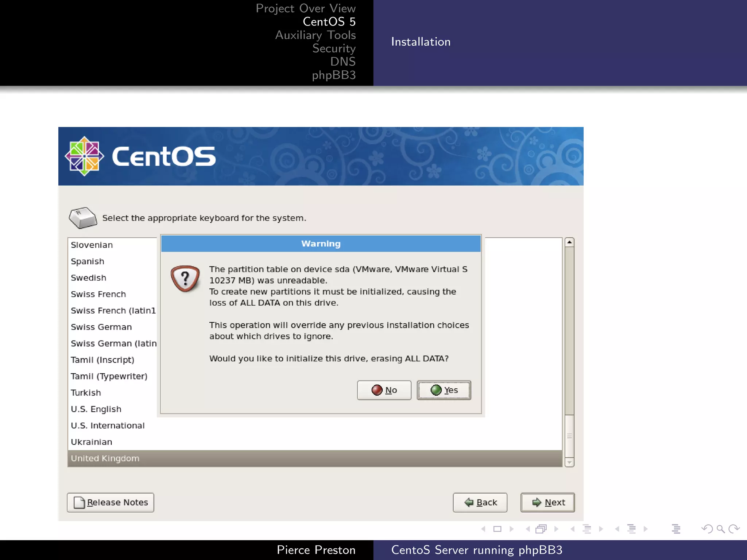747x560 pixels.
Task: Click the Release Notes page icon
Action: coord(79,502)
